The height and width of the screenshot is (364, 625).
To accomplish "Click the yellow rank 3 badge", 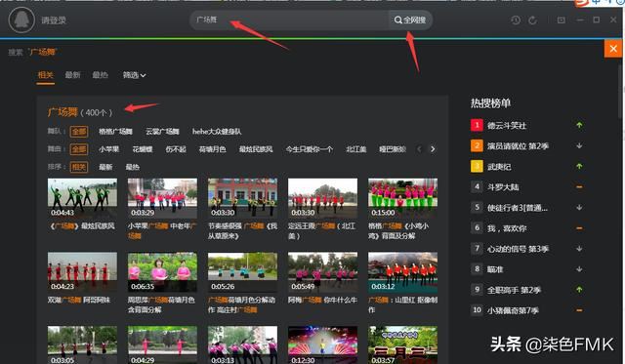I will (477, 166).
